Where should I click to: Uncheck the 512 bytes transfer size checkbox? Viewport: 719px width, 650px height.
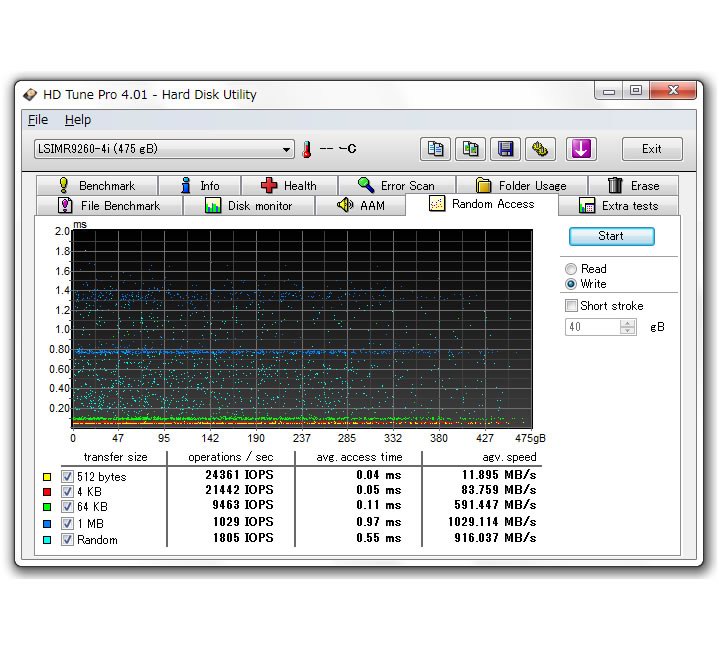click(68, 477)
